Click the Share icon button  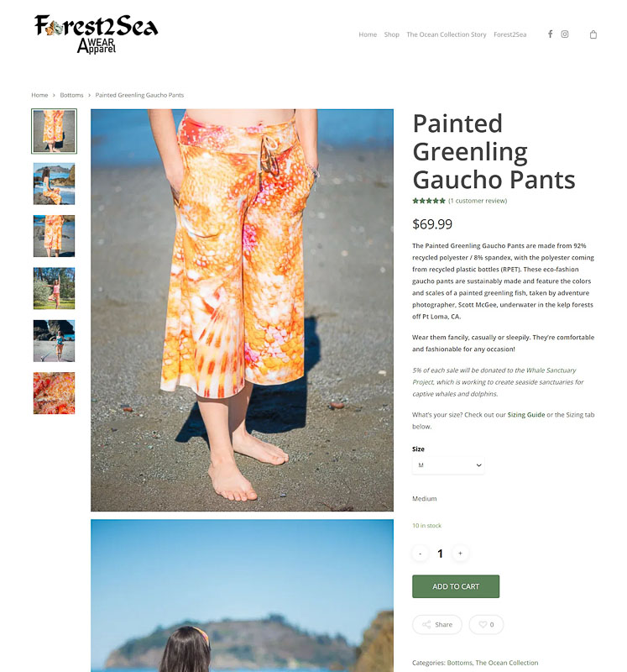[x=437, y=624]
